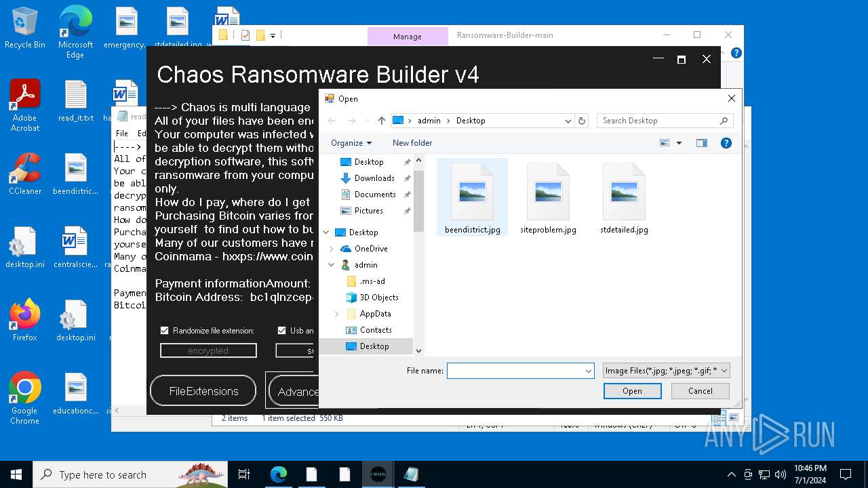Click New folder in the toolbar
Viewport: 868px width, 488px height.
coord(412,143)
